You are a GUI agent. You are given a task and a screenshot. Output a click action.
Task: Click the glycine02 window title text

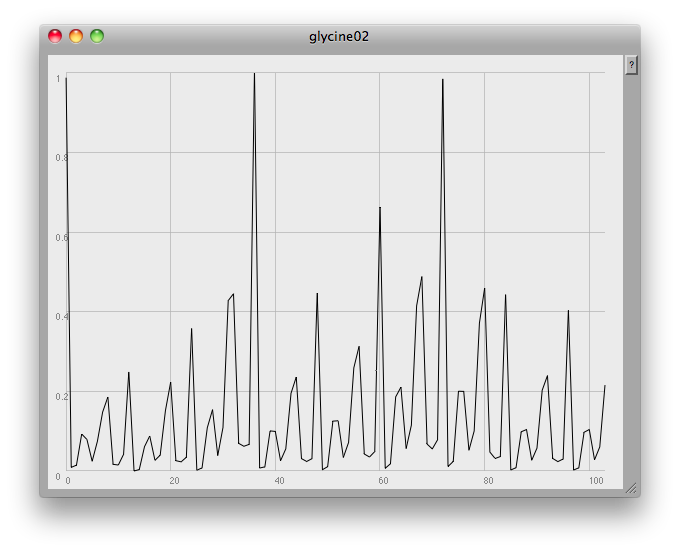pyautogui.click(x=339, y=36)
